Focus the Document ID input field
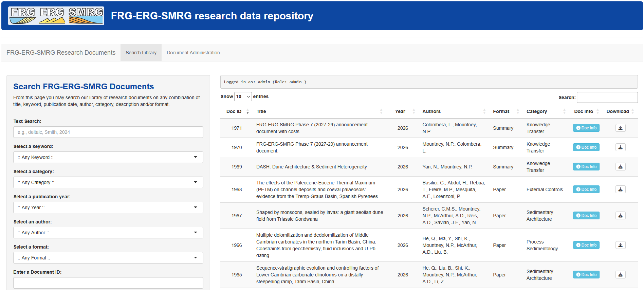The image size is (644, 290). click(108, 283)
